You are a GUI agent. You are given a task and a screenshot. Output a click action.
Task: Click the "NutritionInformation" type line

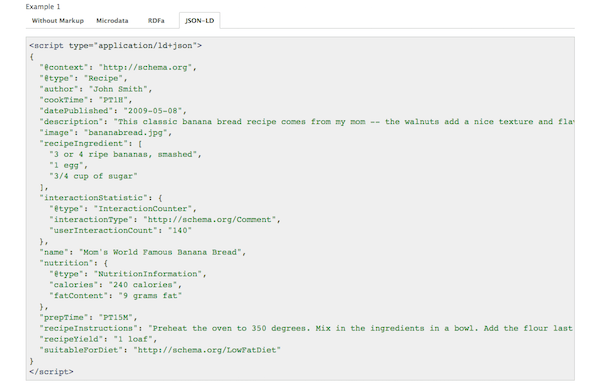[128, 274]
